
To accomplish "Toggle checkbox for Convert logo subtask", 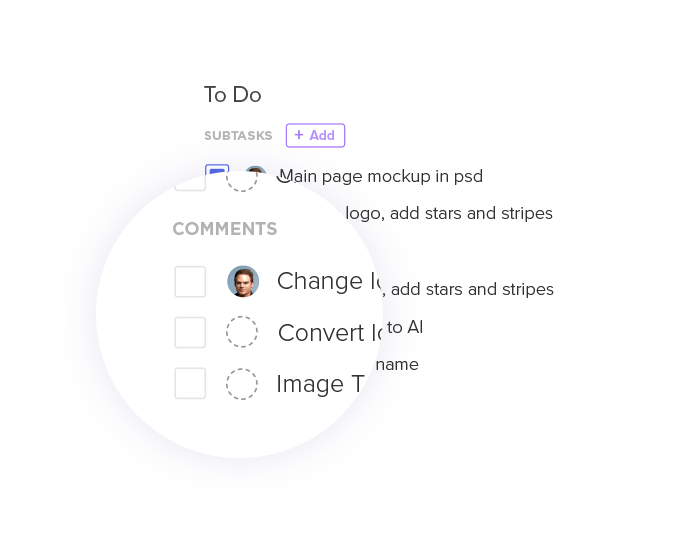I will [x=190, y=332].
